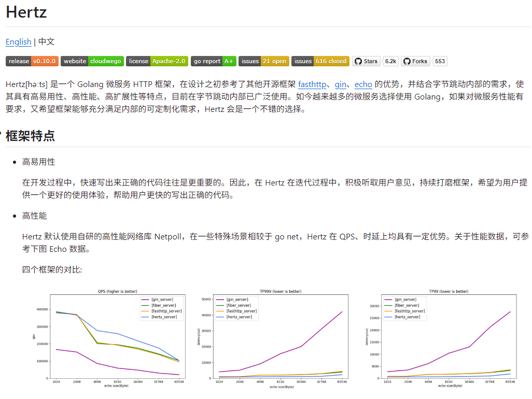Open the go report A+ badge
Screen dimensions: 532x399
(x=214, y=61)
